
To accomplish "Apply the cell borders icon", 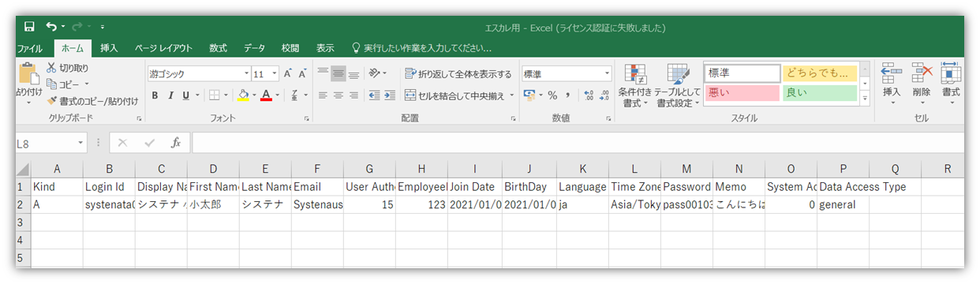I will pos(214,95).
